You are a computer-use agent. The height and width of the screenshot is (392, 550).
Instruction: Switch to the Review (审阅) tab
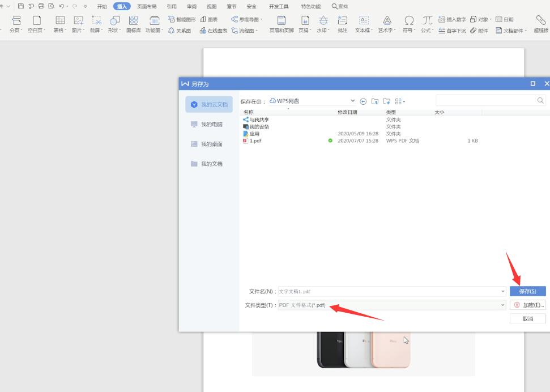(192, 6)
